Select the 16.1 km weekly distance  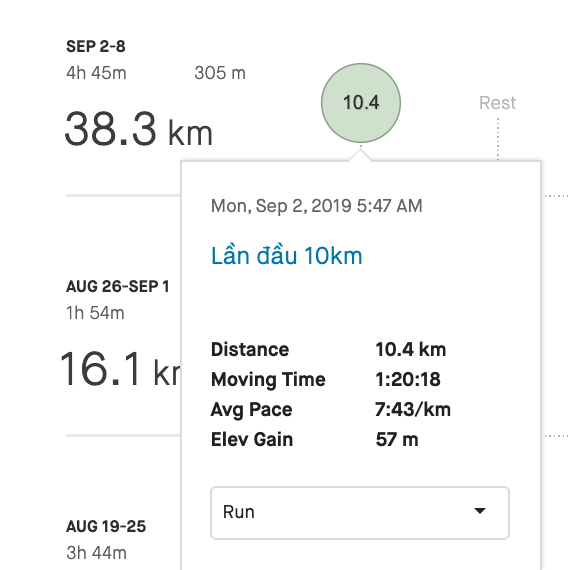(x=120, y=369)
